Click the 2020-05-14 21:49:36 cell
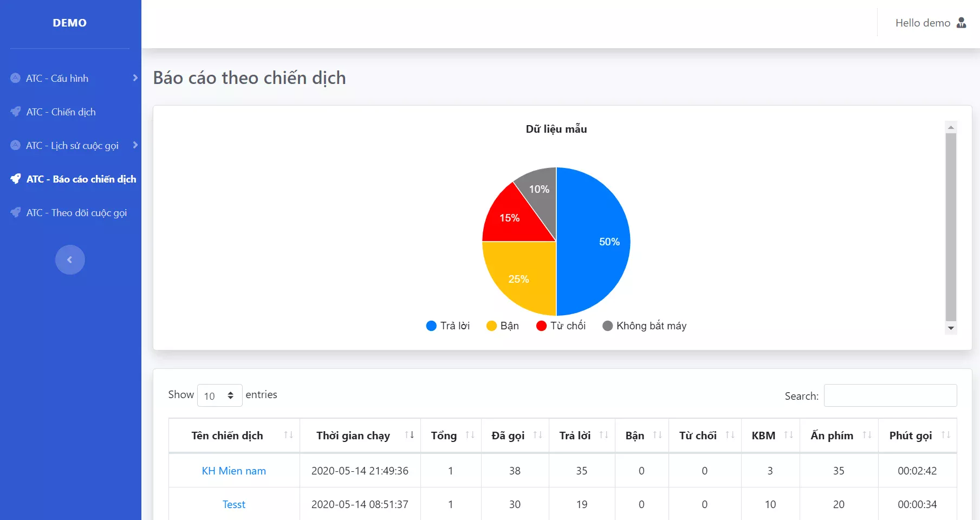This screenshot has width=980, height=520. click(360, 471)
